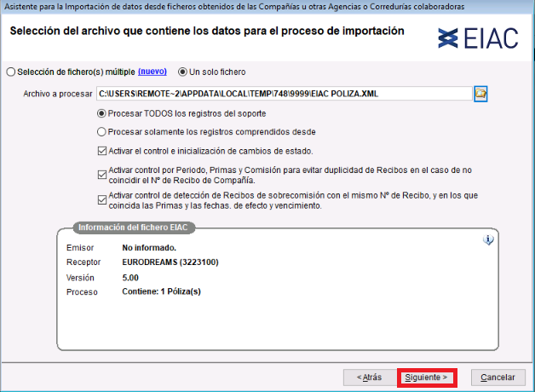Click the 'Archivo a procesar' label
535x392 pixels.
58,94
